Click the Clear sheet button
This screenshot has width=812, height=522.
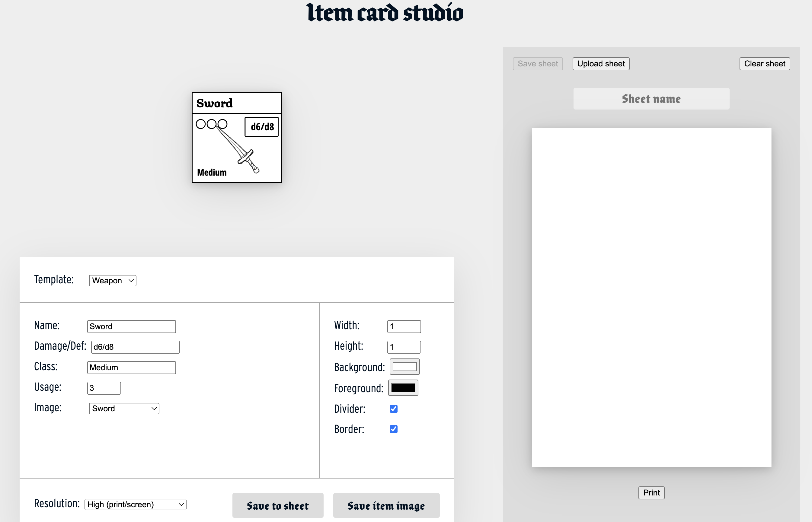click(x=765, y=64)
